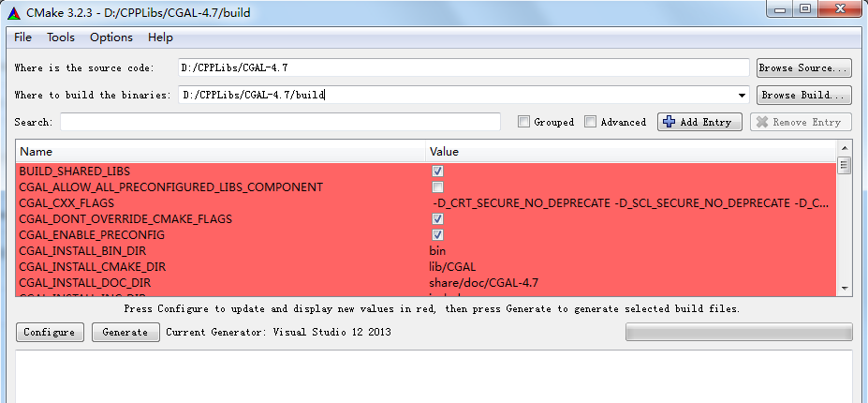
Task: Click the blue plus Add Entry icon
Action: pos(669,122)
